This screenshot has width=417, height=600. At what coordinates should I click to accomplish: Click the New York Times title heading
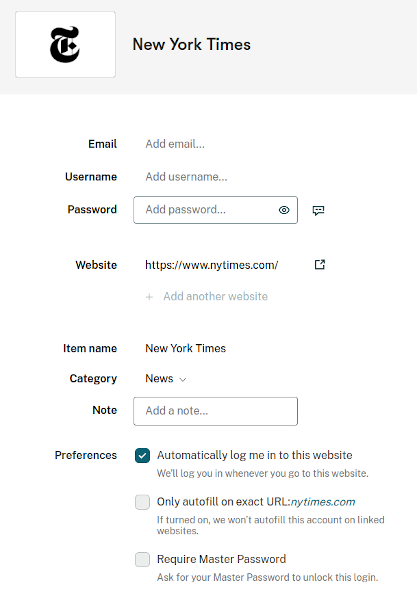coord(191,44)
